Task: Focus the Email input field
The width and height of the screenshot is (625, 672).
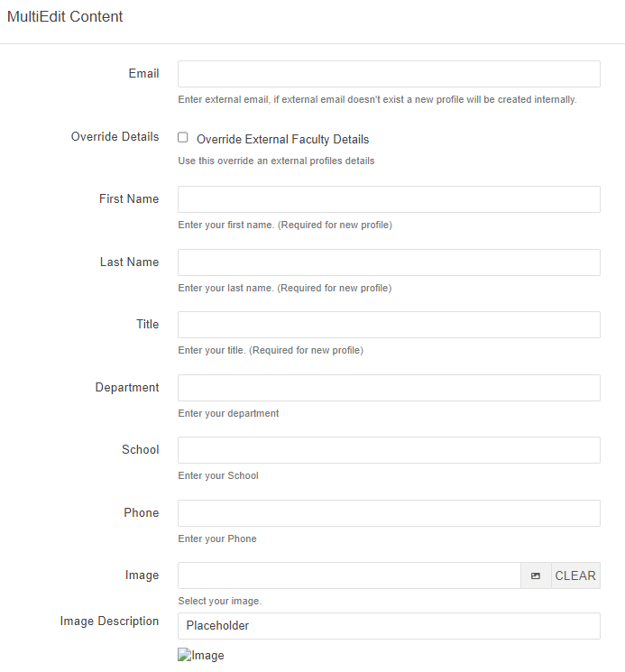Action: (x=389, y=74)
